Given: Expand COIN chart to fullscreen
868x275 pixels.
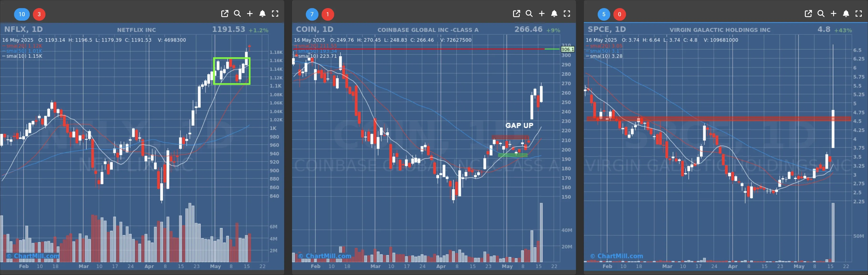Looking at the screenshot, I should coord(567,14).
